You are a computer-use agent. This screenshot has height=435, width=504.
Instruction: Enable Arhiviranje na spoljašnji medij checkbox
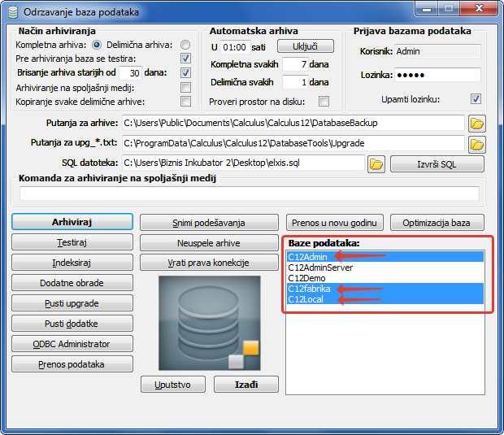185,87
